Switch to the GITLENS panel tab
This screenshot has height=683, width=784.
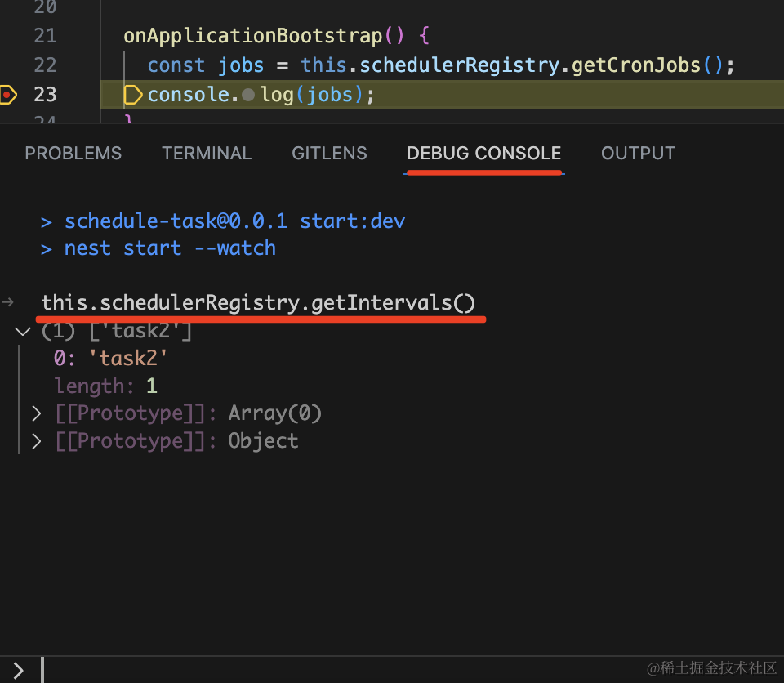coord(329,154)
